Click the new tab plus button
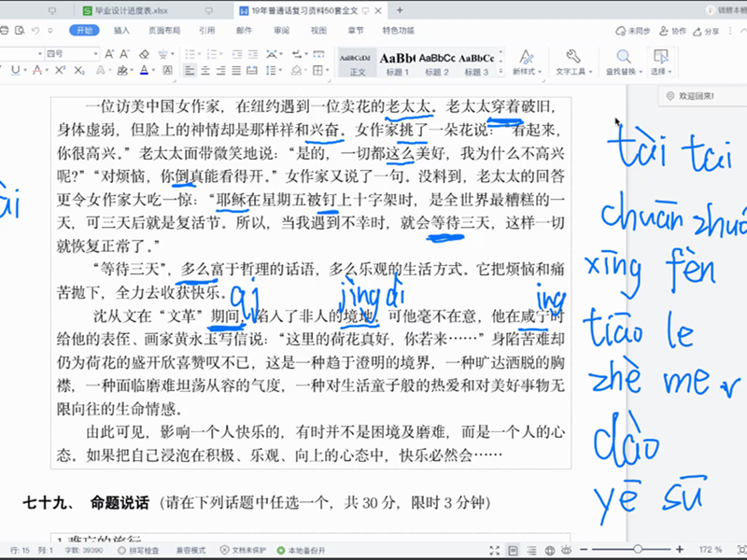Image resolution: width=747 pixels, height=560 pixels. [x=400, y=10]
